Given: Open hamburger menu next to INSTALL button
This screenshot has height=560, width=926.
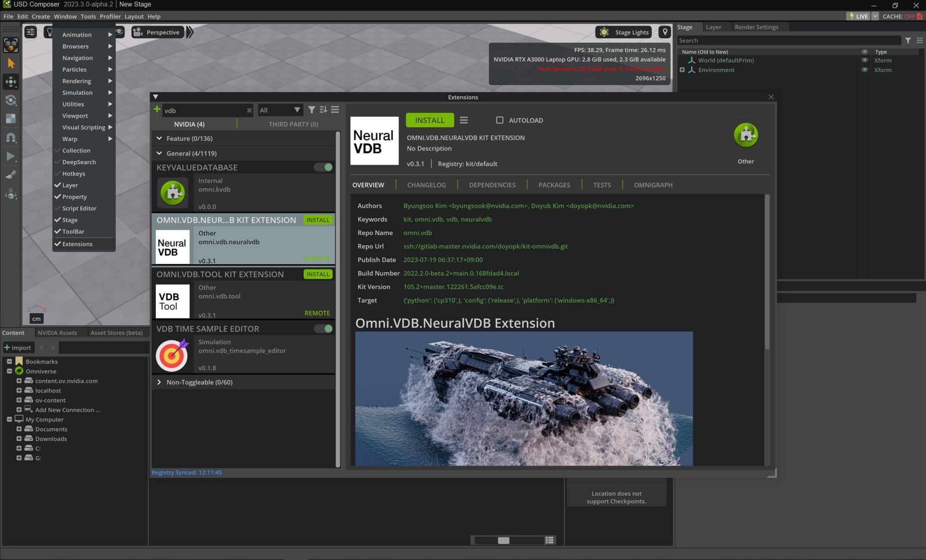Looking at the screenshot, I should coord(464,120).
